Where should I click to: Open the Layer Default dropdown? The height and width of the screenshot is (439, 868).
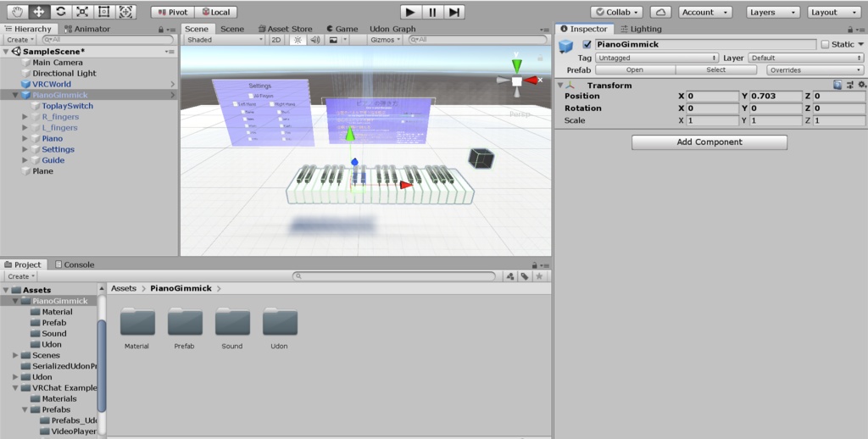click(806, 58)
